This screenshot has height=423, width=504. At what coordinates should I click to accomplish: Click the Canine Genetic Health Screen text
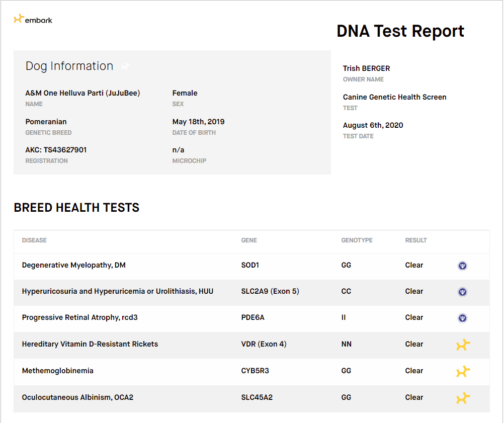coord(394,97)
